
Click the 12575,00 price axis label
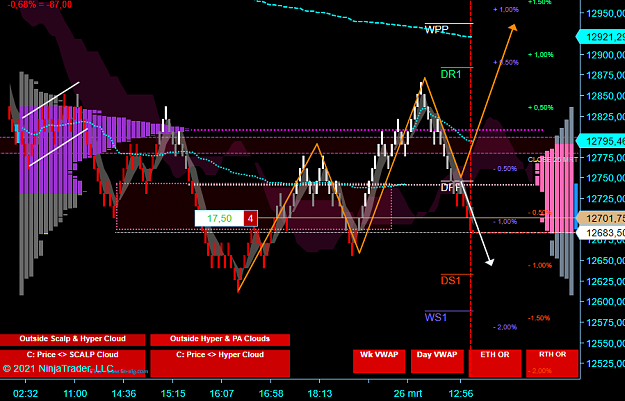tap(605, 322)
